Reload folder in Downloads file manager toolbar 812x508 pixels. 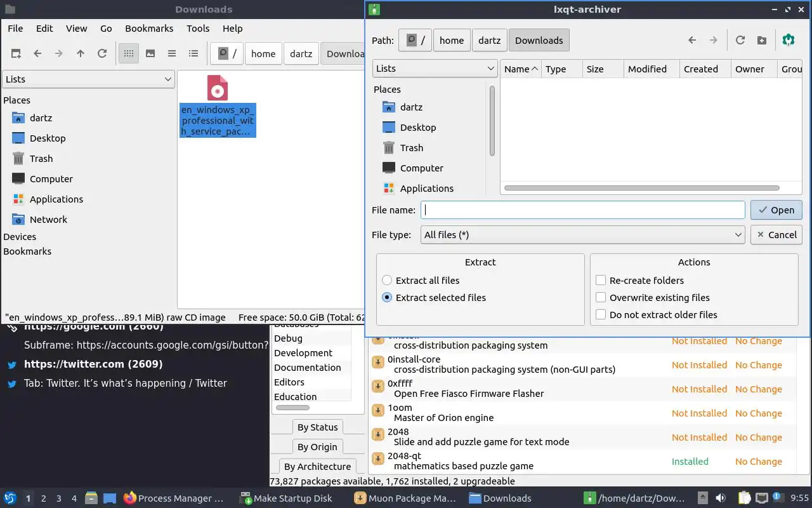point(102,53)
